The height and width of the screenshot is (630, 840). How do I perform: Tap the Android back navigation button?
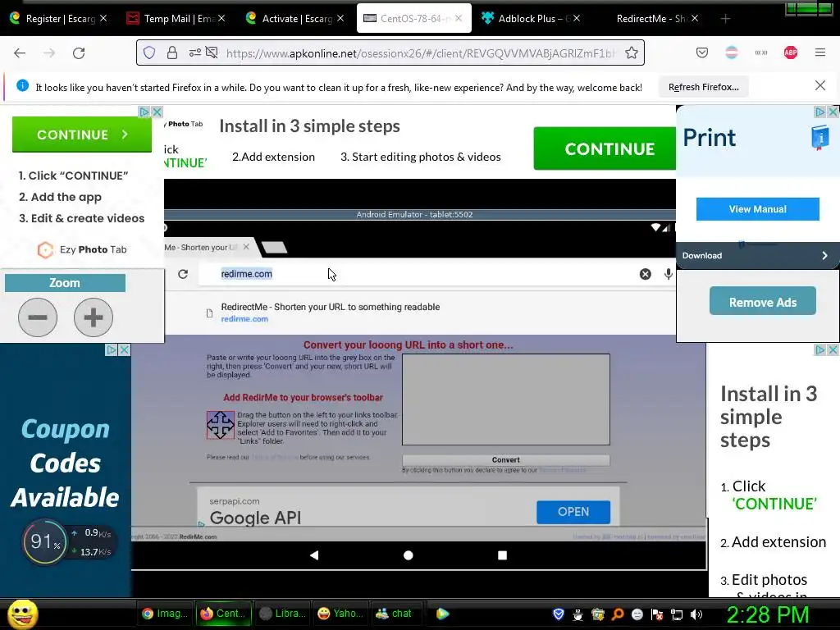pos(314,555)
